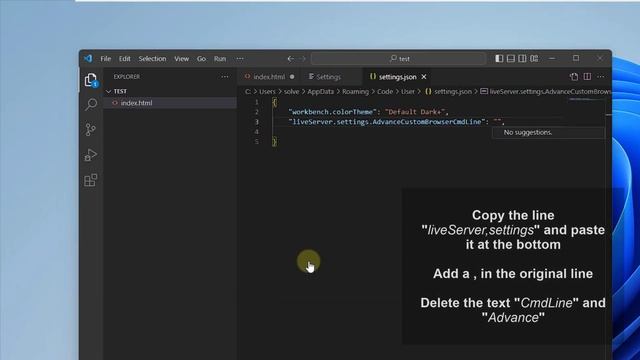This screenshot has height=360, width=640.
Task: Maximize the VS Code window
Action: click(x=576, y=58)
